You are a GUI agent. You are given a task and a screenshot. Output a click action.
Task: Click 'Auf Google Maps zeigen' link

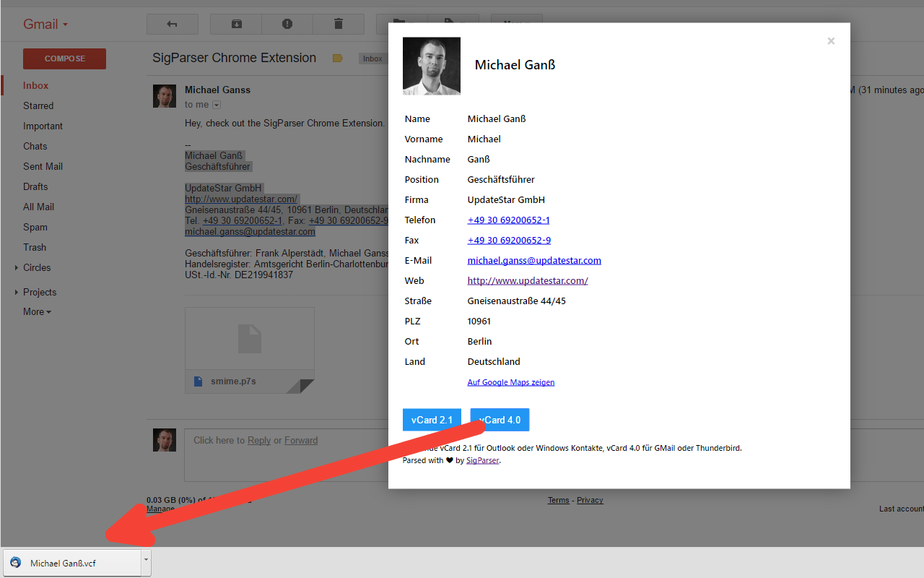click(x=511, y=382)
